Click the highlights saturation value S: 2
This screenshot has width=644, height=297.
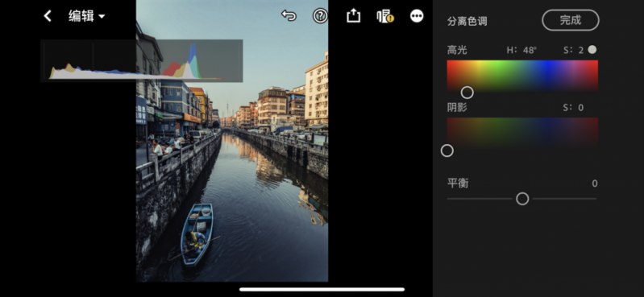(573, 51)
